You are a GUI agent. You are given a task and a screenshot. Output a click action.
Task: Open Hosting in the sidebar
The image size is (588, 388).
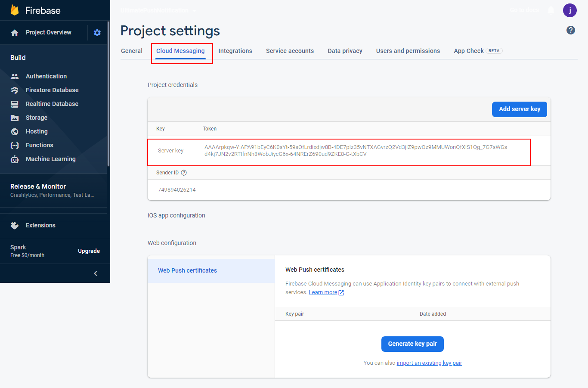click(x=37, y=131)
